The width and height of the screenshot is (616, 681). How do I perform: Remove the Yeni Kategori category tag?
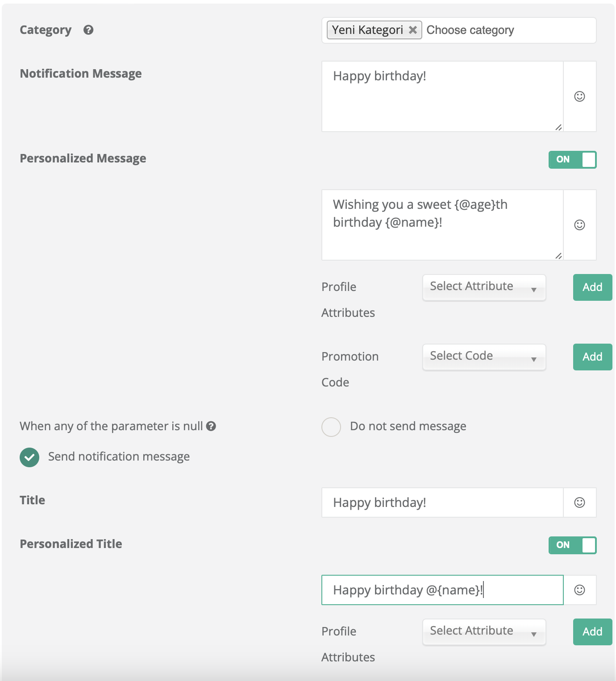(x=413, y=30)
